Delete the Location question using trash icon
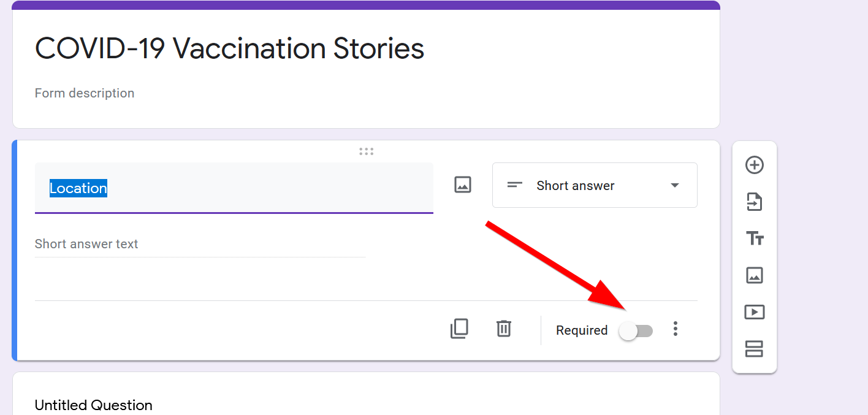 pyautogui.click(x=503, y=329)
